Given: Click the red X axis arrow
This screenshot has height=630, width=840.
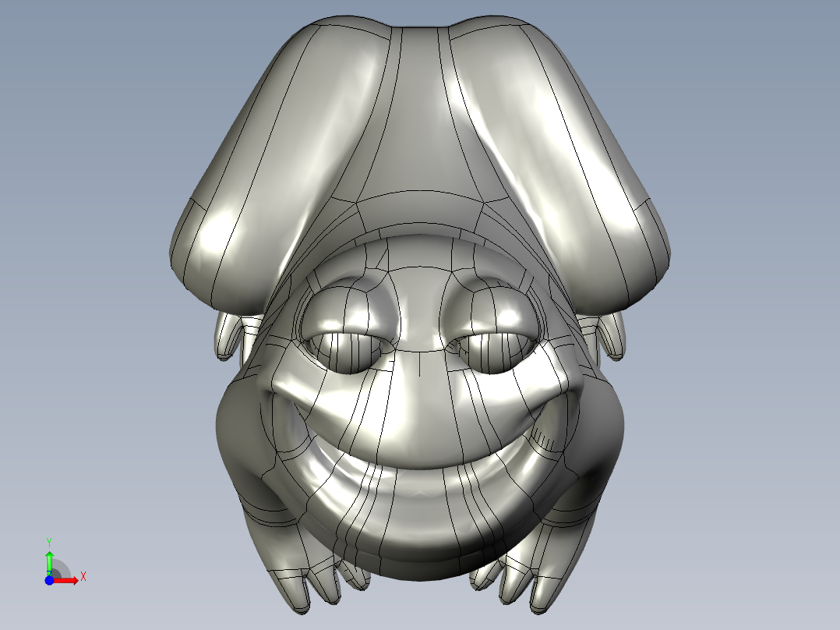Looking at the screenshot, I should coord(66,580).
